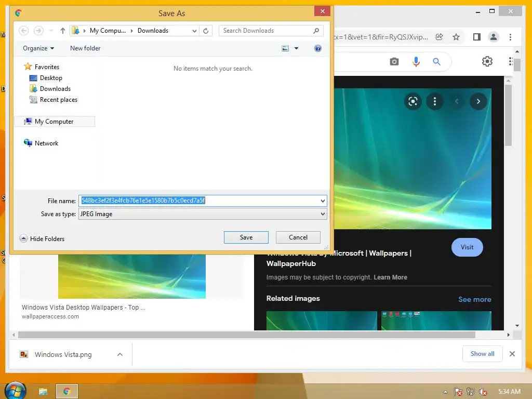Click the wallpaperaccess.com result thumbnail

[131, 276]
